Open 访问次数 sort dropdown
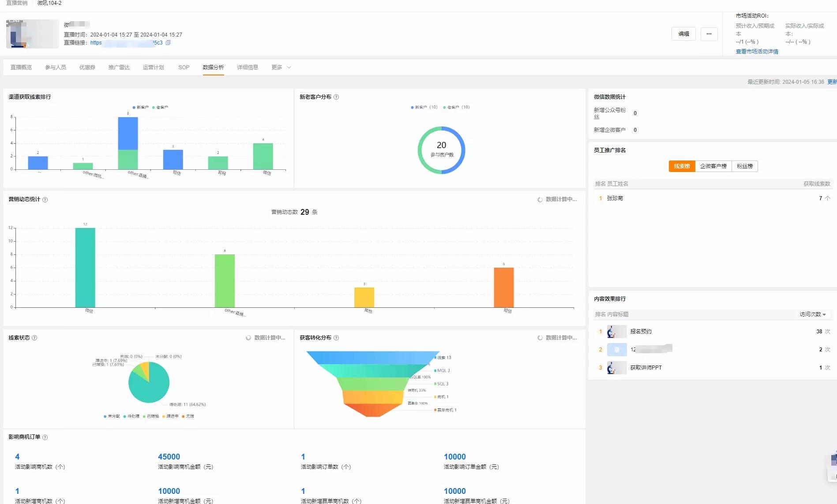Viewport: 837px width, 504px height. click(813, 314)
